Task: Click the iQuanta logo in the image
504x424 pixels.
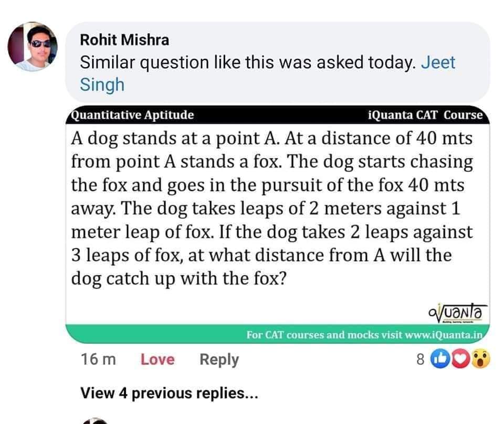Action: 458,313
